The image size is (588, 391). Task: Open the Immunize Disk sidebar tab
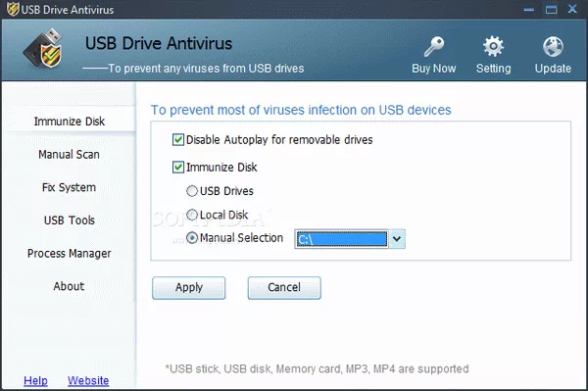[69, 122]
